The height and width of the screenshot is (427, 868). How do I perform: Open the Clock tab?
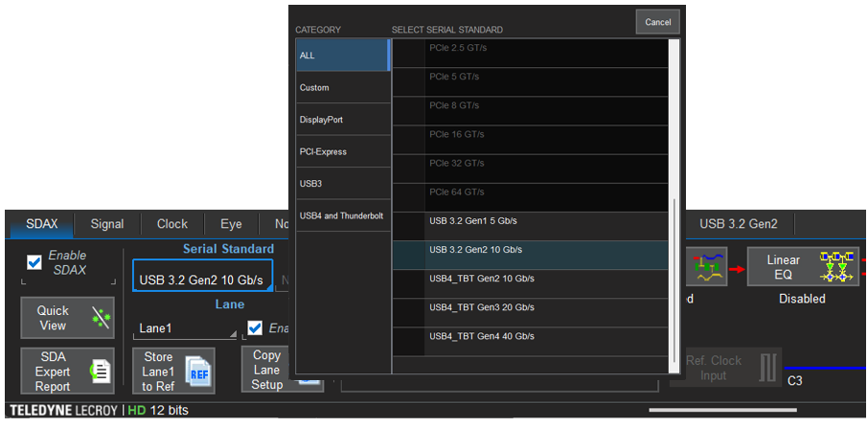coord(172,224)
